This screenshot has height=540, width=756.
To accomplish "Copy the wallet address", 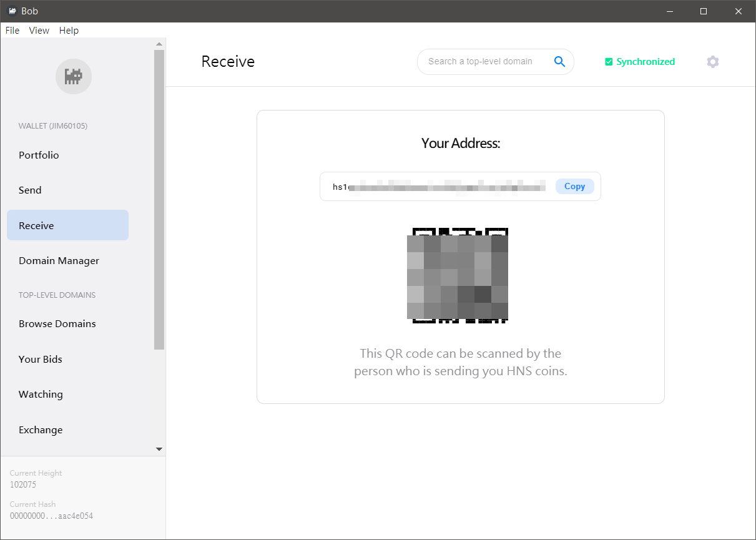I will pos(574,186).
